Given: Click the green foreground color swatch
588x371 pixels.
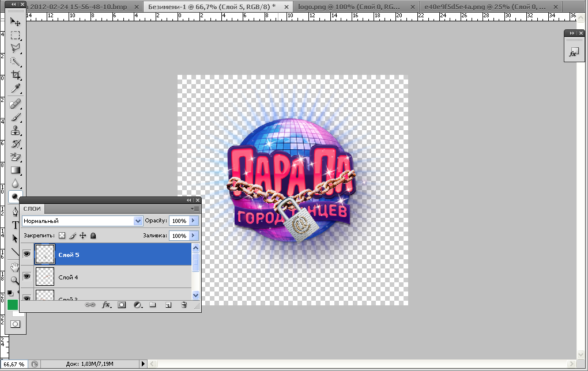Looking at the screenshot, I should [12, 305].
